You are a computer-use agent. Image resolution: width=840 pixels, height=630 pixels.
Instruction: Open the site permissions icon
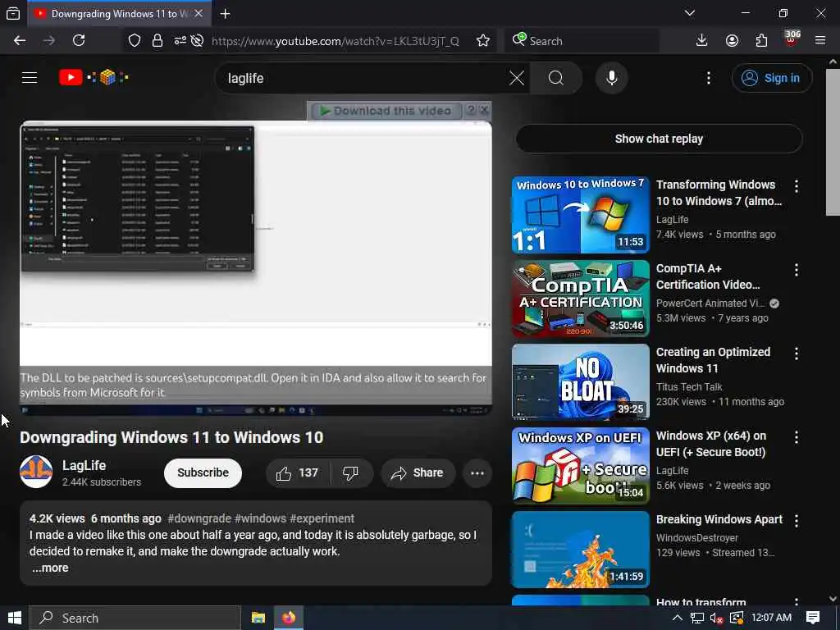click(180, 41)
